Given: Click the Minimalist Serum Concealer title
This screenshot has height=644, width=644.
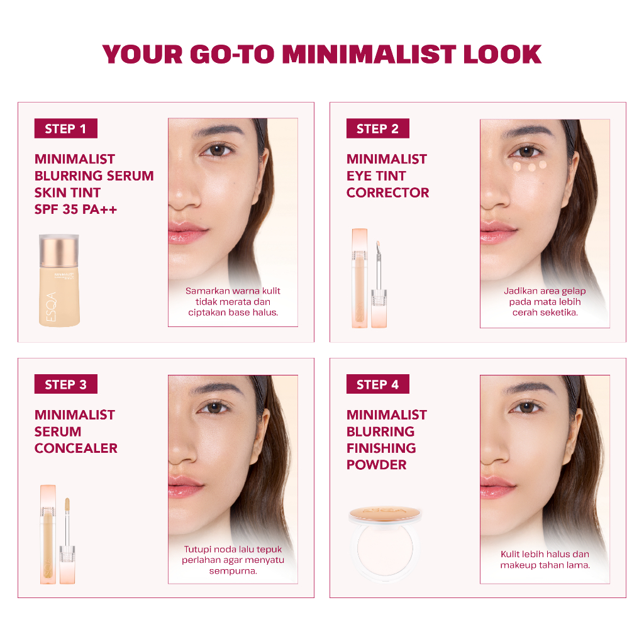Looking at the screenshot, I should pyautogui.click(x=76, y=431).
